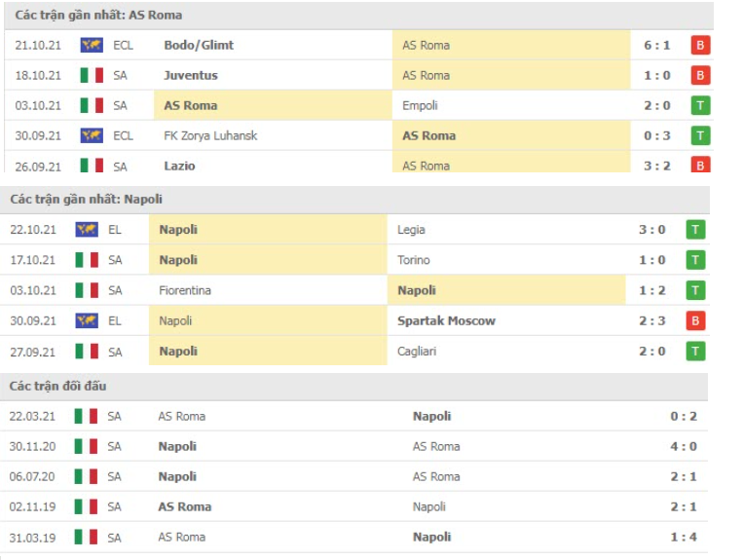Screen dimensions: 743x560
Task: Click the 6 : 1 score result
Action: [x=656, y=46]
